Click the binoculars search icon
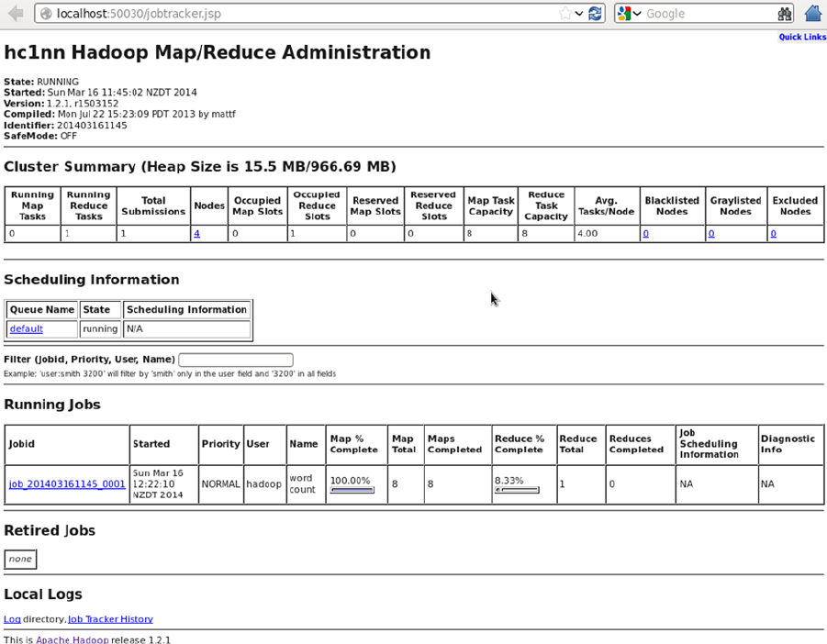Screen dimensions: 827x644 point(785,14)
